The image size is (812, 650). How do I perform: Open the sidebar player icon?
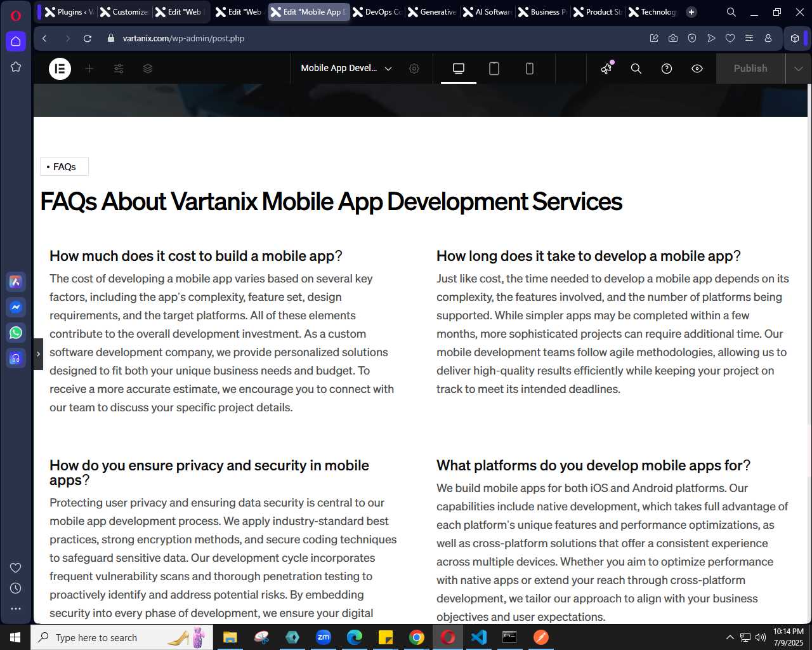tap(16, 358)
